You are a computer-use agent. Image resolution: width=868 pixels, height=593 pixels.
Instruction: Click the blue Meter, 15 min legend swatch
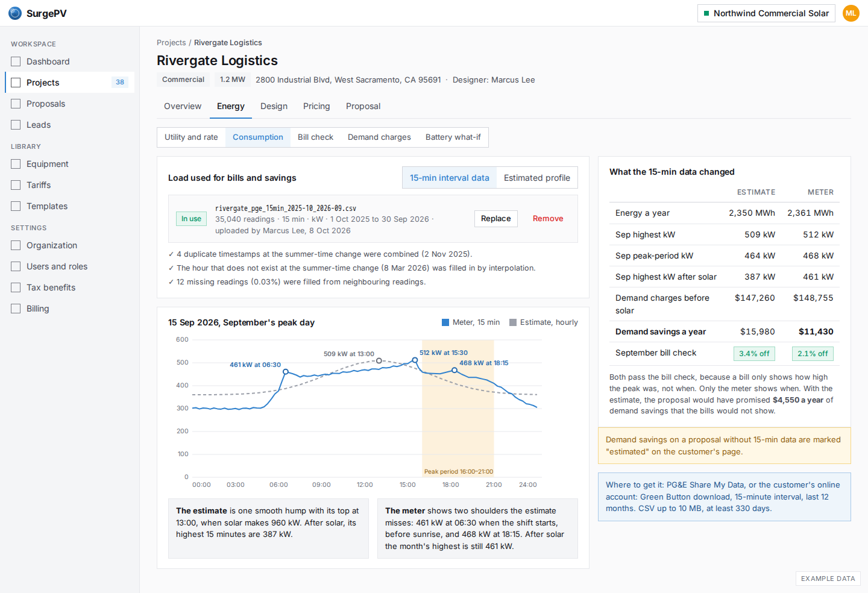(445, 322)
